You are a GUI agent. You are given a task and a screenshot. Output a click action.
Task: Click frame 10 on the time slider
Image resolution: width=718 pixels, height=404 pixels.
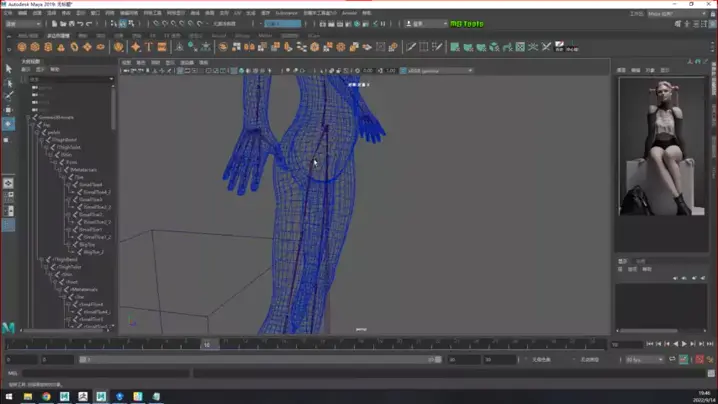[207, 344]
